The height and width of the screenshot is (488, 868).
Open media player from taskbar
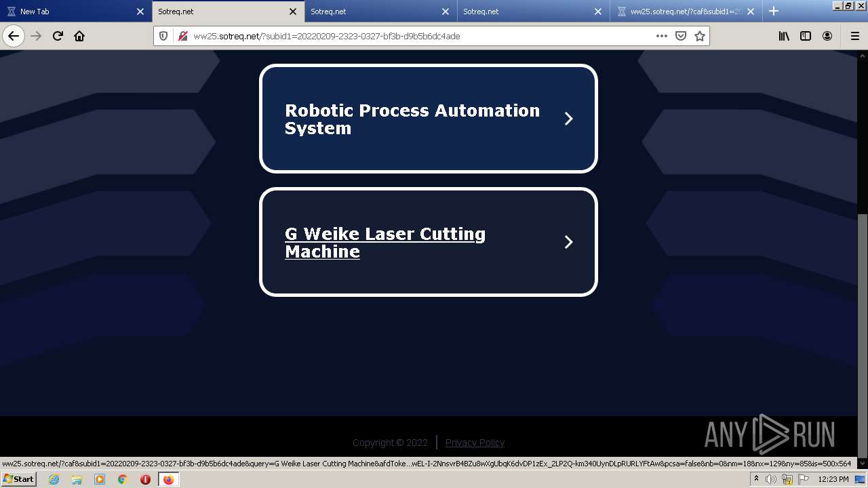100,479
